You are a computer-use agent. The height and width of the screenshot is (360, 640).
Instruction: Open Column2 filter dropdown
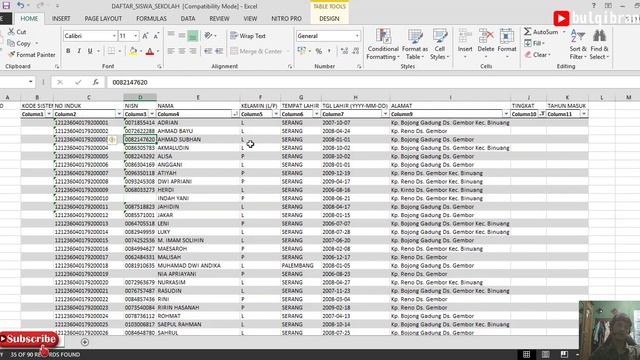(119, 114)
